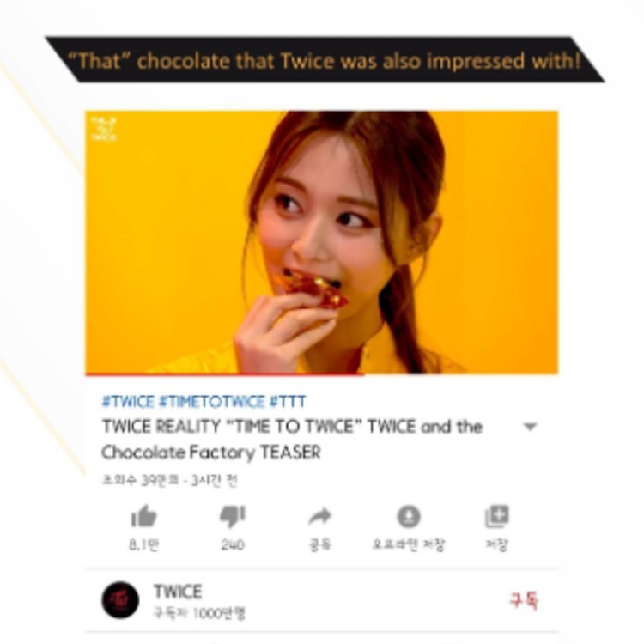Like the video with thumbs up icon
Screen dimensions: 644x644
(143, 516)
